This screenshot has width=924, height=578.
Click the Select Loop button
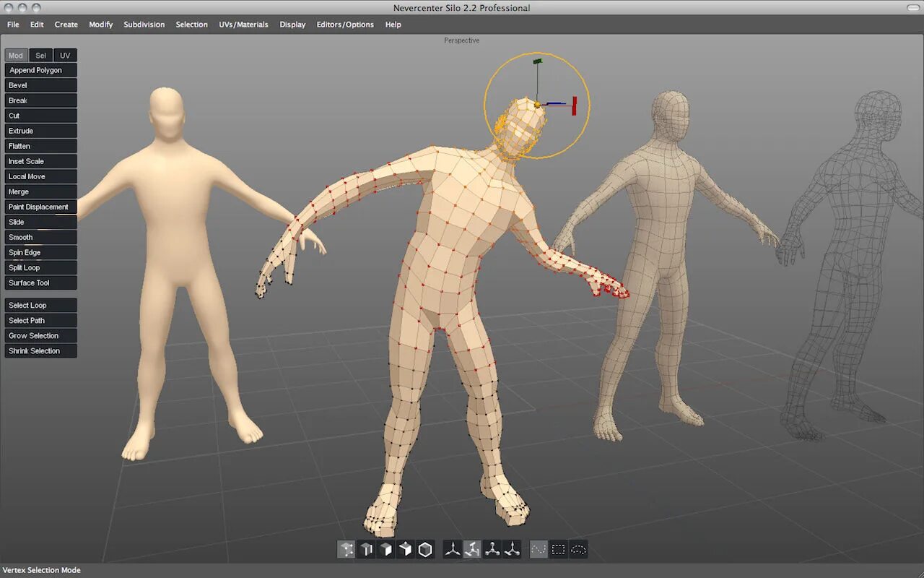coord(40,305)
